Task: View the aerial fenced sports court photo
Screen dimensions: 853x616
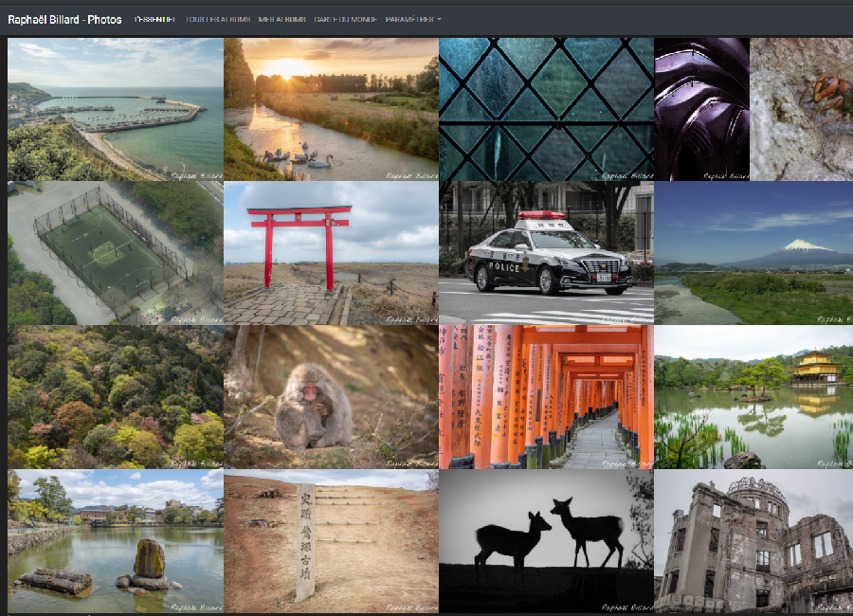Action: [x=116, y=253]
